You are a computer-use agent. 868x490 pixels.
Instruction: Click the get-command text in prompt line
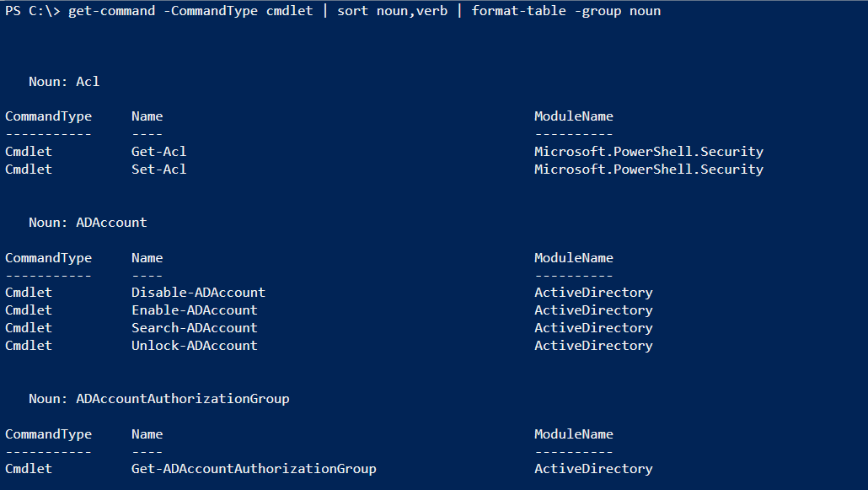tap(111, 11)
